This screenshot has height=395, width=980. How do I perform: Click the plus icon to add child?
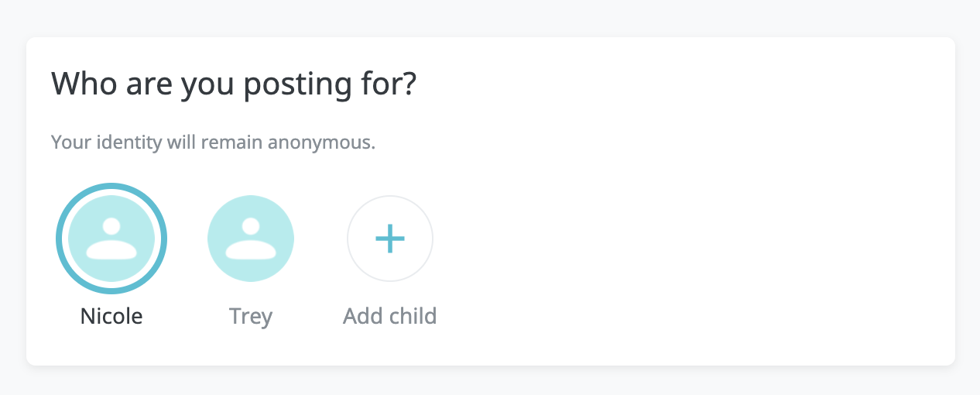(x=390, y=239)
